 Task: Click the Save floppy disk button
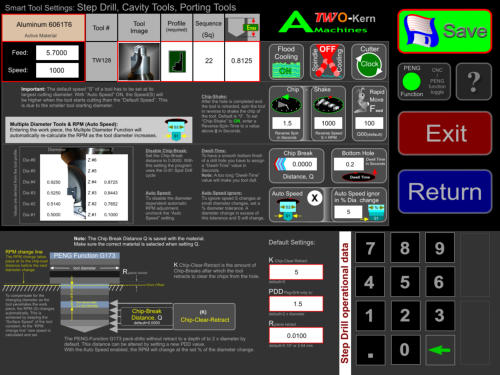coord(445,31)
